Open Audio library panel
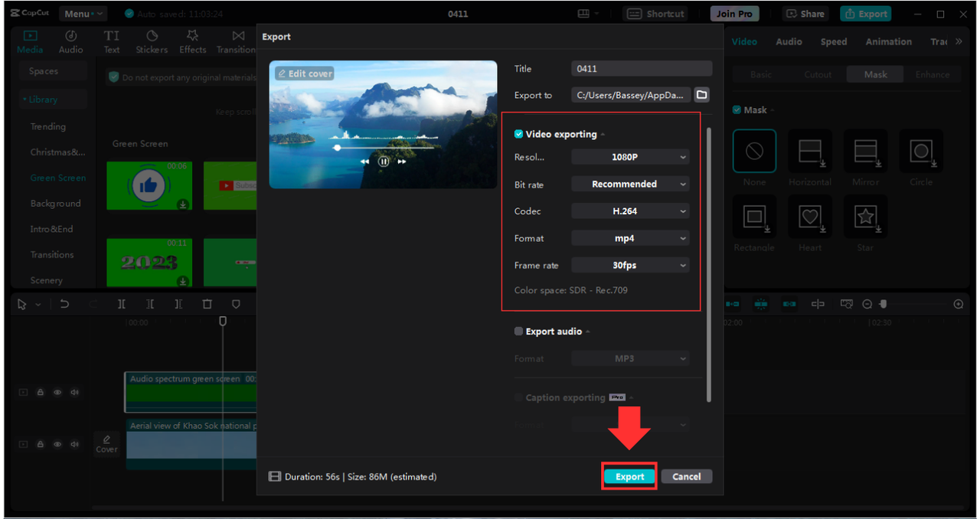980x519 pixels. (x=70, y=41)
